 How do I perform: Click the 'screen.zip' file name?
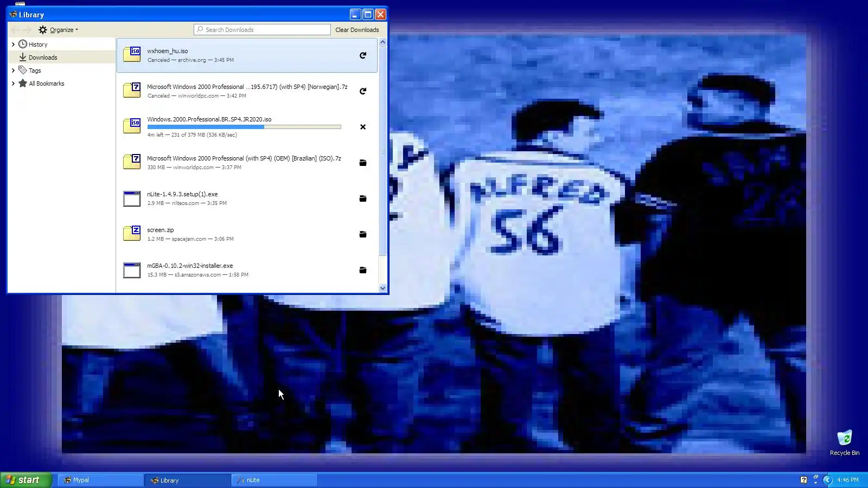point(161,230)
